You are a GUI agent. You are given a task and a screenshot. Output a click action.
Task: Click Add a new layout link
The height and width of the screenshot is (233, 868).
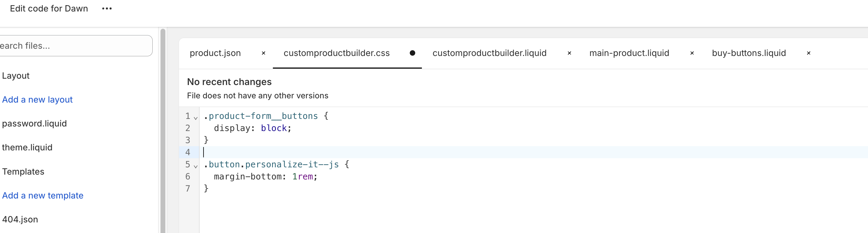point(37,100)
